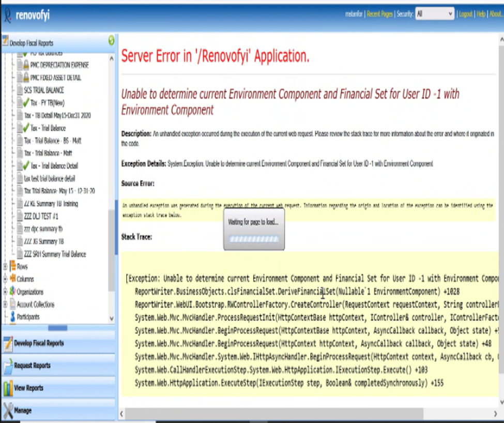
Task: Select ZZZ JG Summary TB report
Action: point(44,241)
